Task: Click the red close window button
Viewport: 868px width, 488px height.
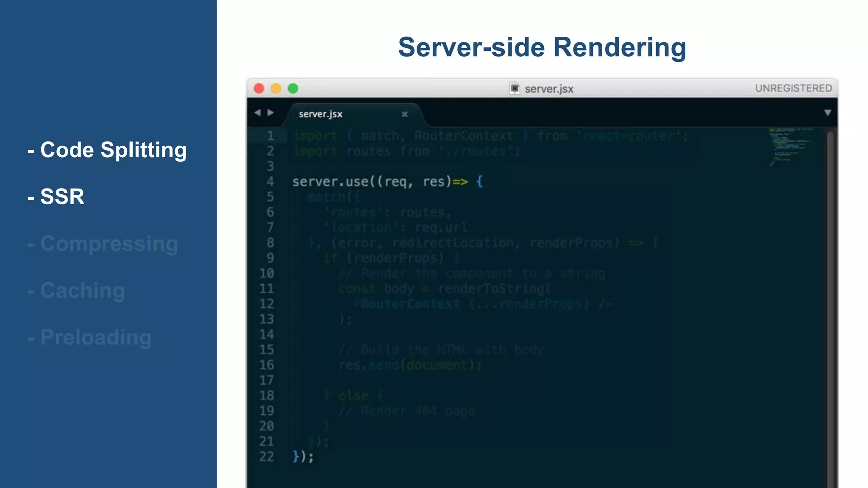Action: click(x=259, y=89)
